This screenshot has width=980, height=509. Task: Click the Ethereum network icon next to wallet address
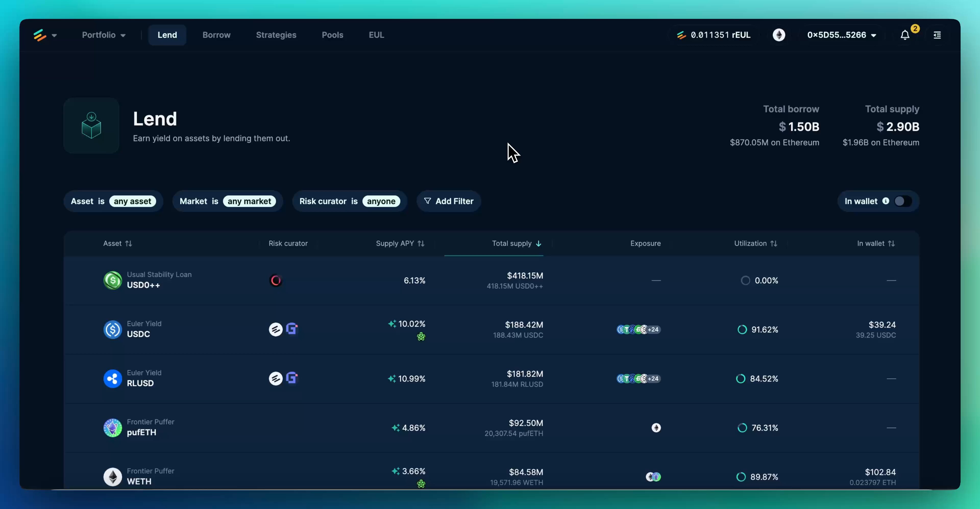click(x=779, y=35)
